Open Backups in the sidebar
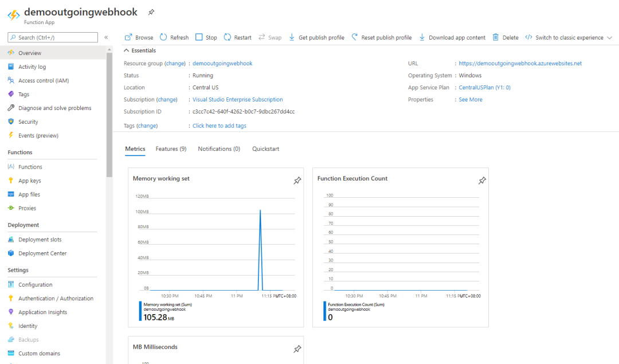Image resolution: width=619 pixels, height=364 pixels. (x=53, y=339)
